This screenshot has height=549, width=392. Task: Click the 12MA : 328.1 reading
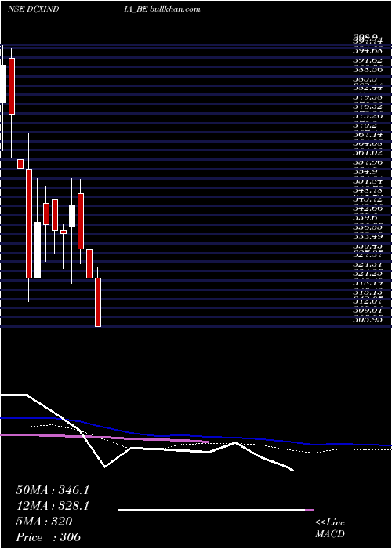point(53,506)
